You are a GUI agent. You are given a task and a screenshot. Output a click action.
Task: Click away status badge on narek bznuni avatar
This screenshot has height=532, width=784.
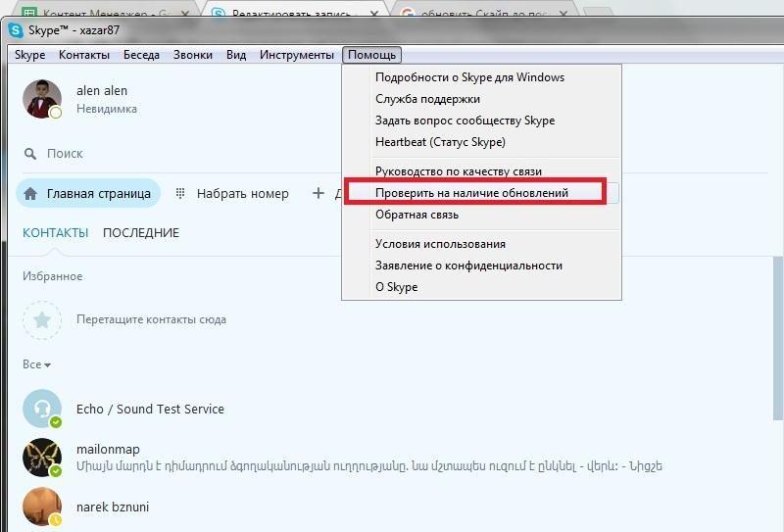pyautogui.click(x=56, y=520)
